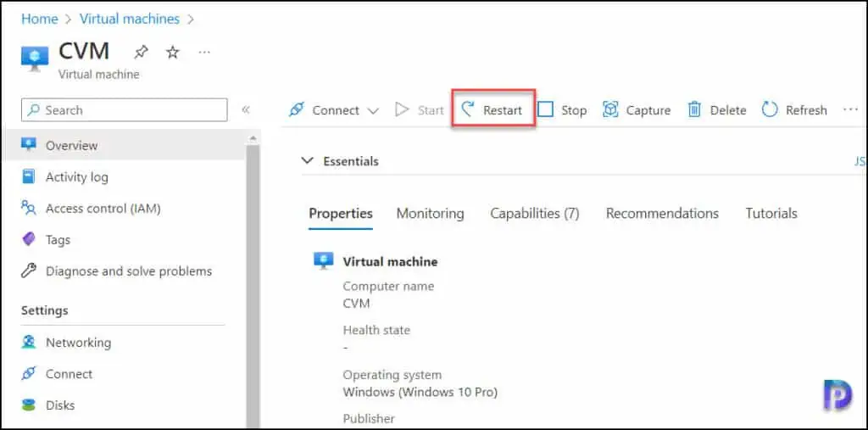Click the Virtual machine section monitor icon
Viewport: 868px width, 430px height.
[323, 260]
